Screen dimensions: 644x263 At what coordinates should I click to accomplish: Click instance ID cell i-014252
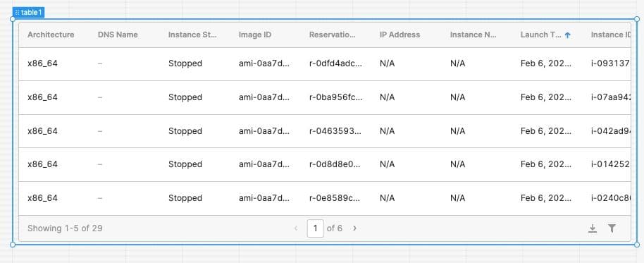[611, 164]
